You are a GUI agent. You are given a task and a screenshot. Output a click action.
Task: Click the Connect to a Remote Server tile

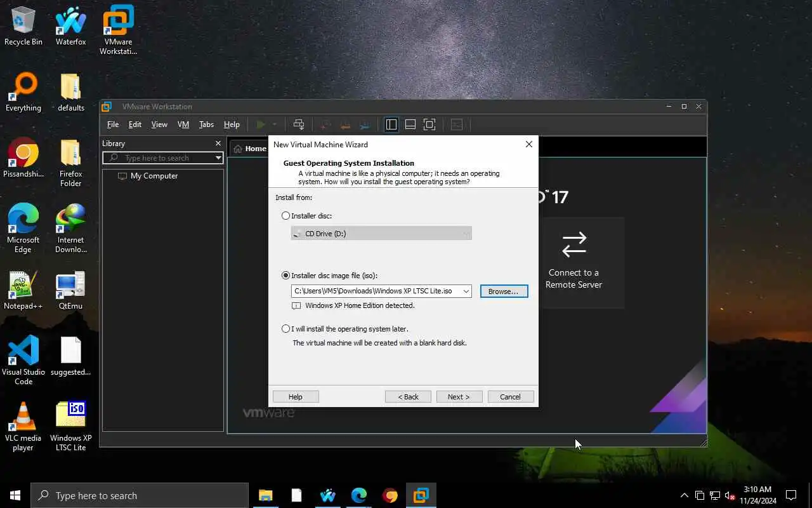574,262
